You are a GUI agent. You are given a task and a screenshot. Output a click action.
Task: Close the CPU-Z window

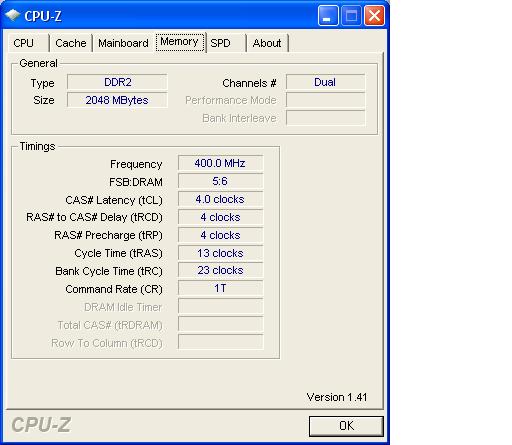(374, 15)
